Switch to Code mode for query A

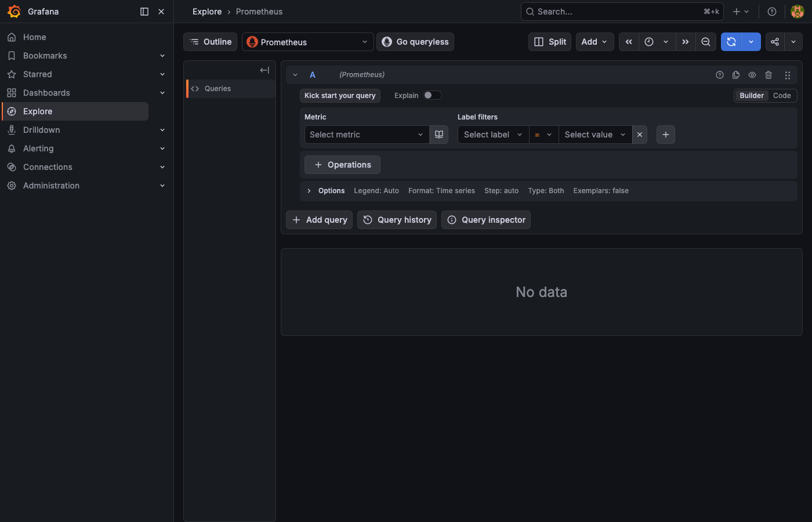tap(782, 95)
